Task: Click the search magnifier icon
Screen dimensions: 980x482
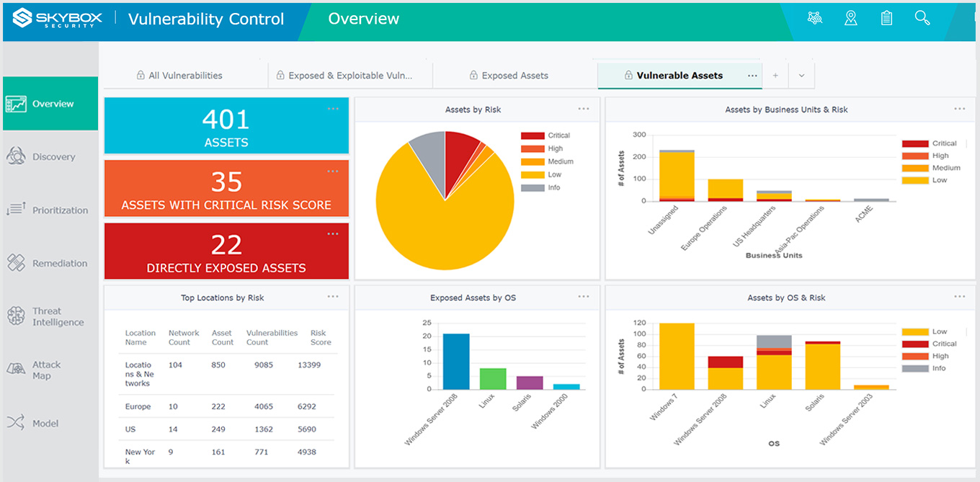Action: point(922,19)
